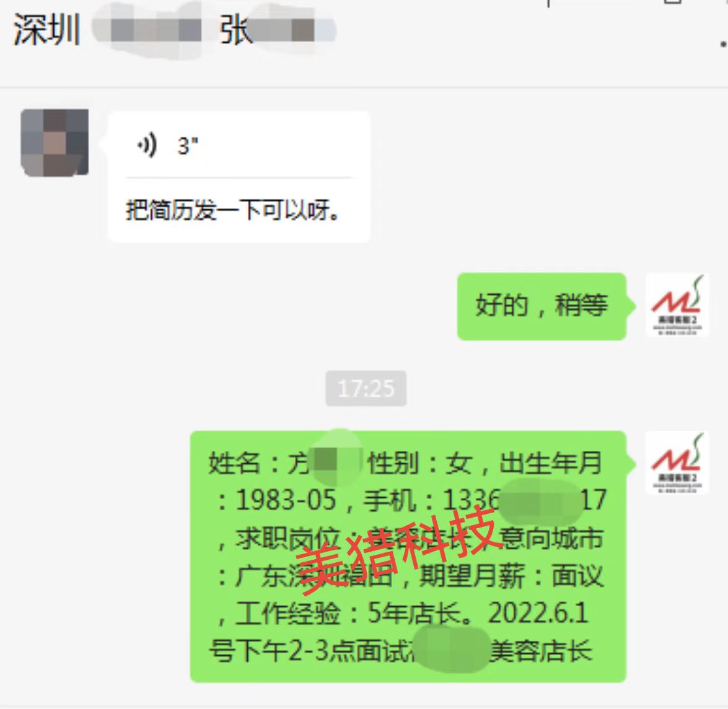Click the date 2022.6.1 in the message
728x709 pixels.
click(x=538, y=614)
